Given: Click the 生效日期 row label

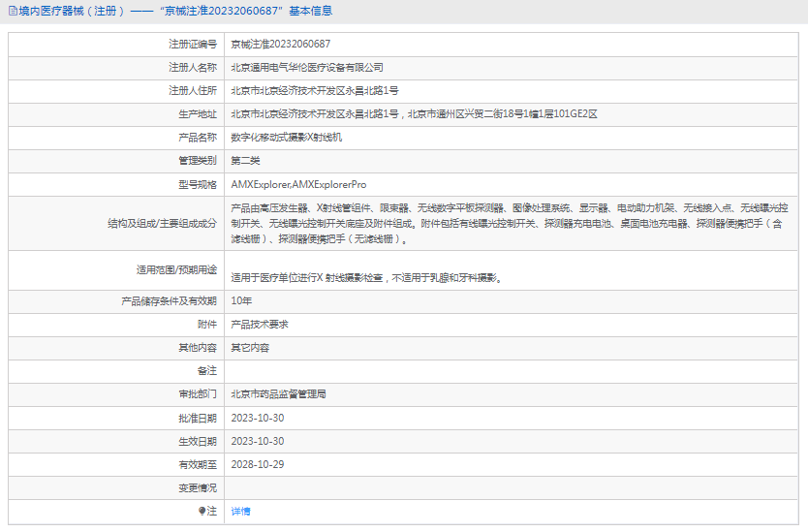Looking at the screenshot, I should coord(198,441).
